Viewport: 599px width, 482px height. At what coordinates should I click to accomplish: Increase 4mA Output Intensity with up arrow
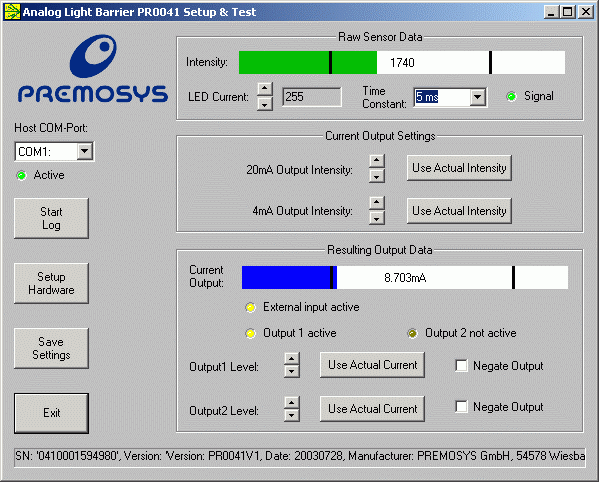pyautogui.click(x=377, y=202)
